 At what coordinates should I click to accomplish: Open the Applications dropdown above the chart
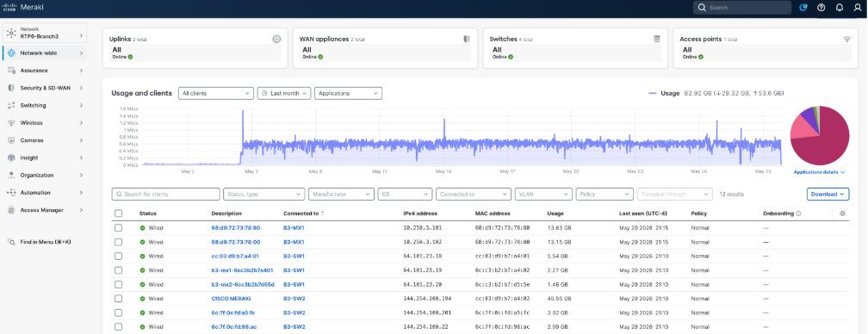click(348, 94)
